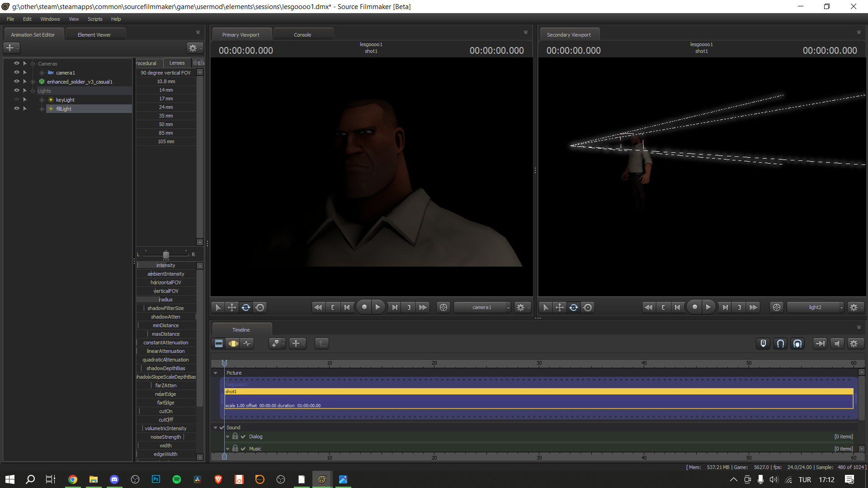Viewport: 868px width, 488px height.
Task: Activate the move tool in Primary Viewport
Action: click(232, 307)
